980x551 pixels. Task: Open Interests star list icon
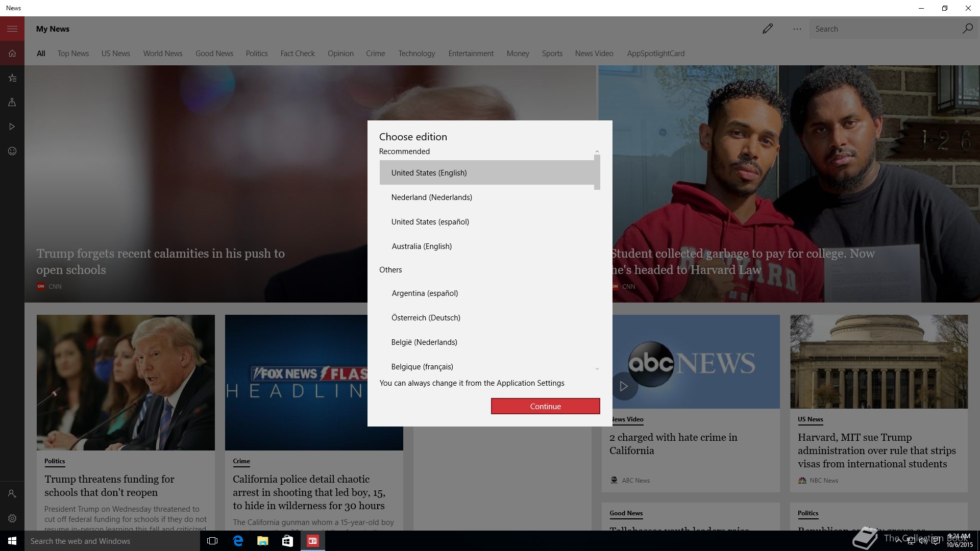[x=12, y=78]
